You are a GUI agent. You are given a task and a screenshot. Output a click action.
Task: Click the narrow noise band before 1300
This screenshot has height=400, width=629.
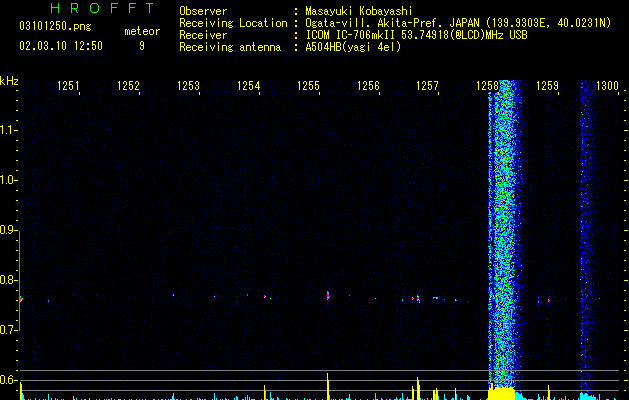pyautogui.click(x=588, y=235)
